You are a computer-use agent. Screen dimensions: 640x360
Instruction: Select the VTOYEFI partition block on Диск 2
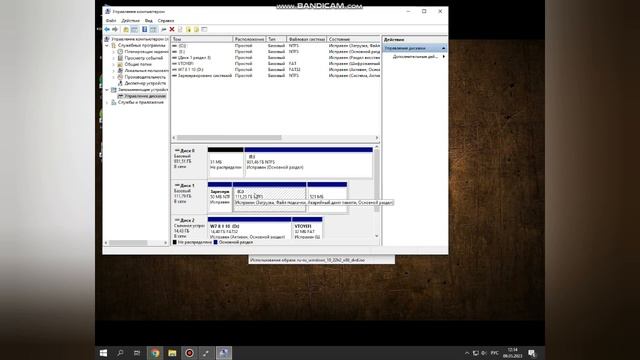(307, 229)
